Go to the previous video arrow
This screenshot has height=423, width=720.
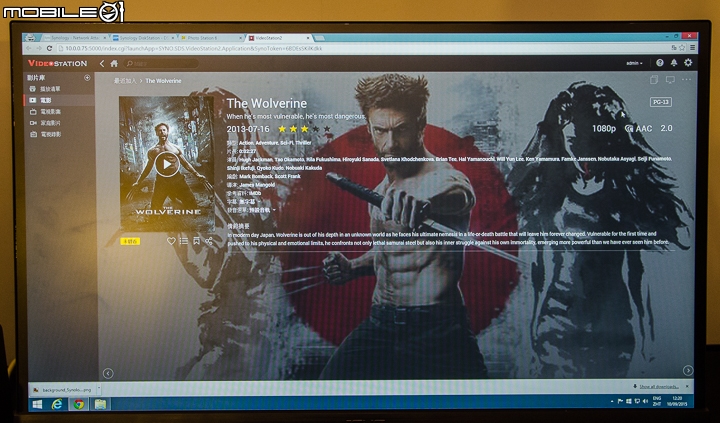click(x=108, y=373)
